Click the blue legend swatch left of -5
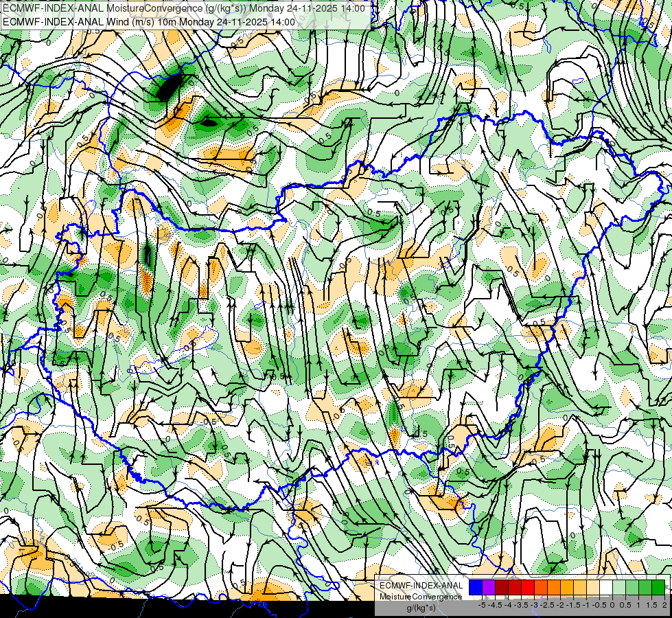This screenshot has width=672, height=618. click(x=476, y=588)
